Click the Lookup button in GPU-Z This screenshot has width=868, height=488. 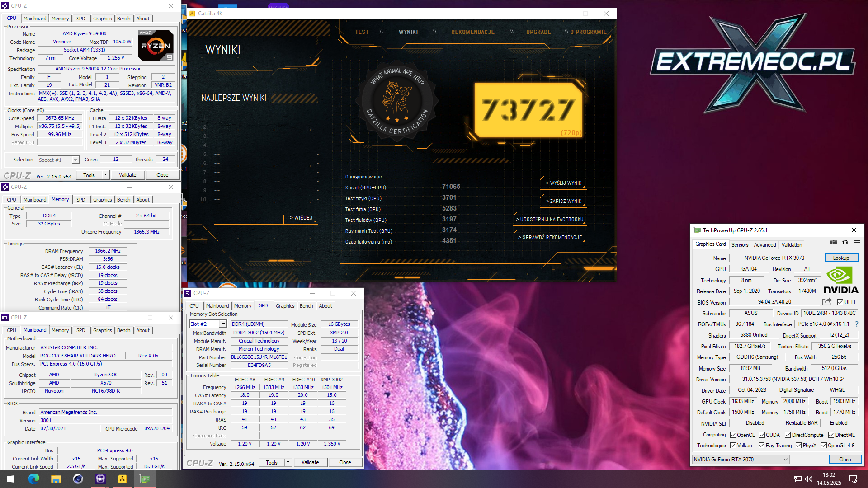point(841,258)
